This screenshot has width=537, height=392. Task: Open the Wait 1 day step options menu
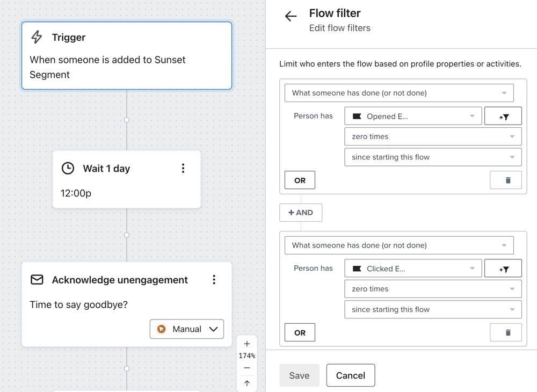(183, 168)
